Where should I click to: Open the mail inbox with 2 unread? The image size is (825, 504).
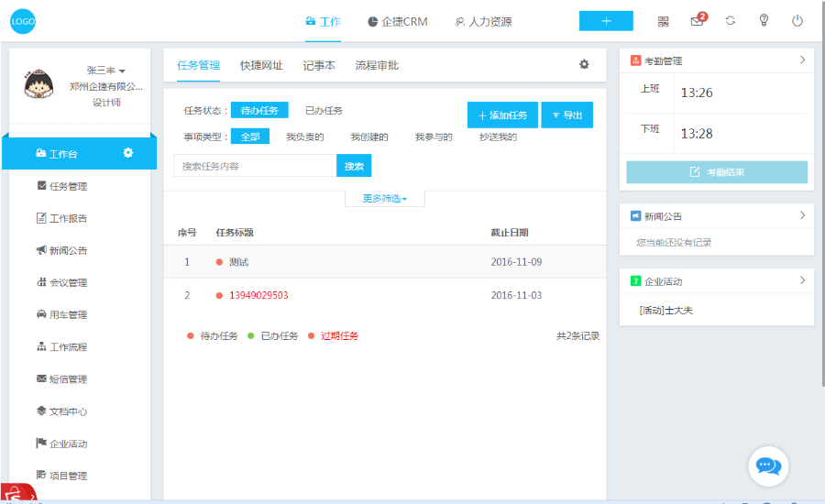pyautogui.click(x=698, y=21)
